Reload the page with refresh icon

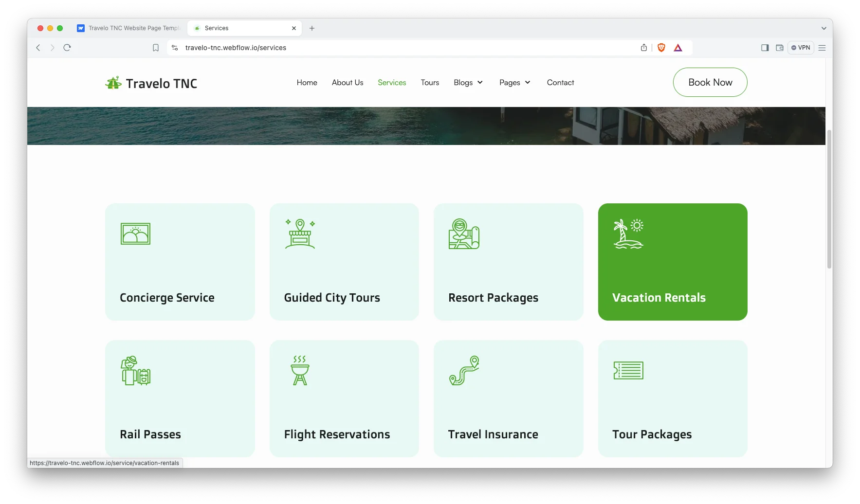67,48
